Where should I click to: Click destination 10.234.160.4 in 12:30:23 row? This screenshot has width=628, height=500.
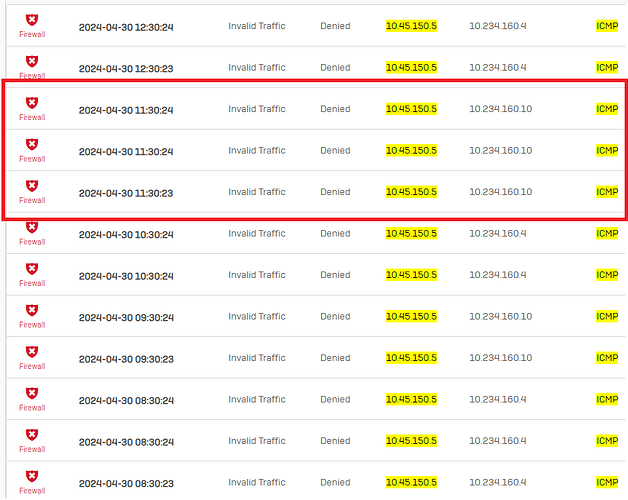coord(498,67)
